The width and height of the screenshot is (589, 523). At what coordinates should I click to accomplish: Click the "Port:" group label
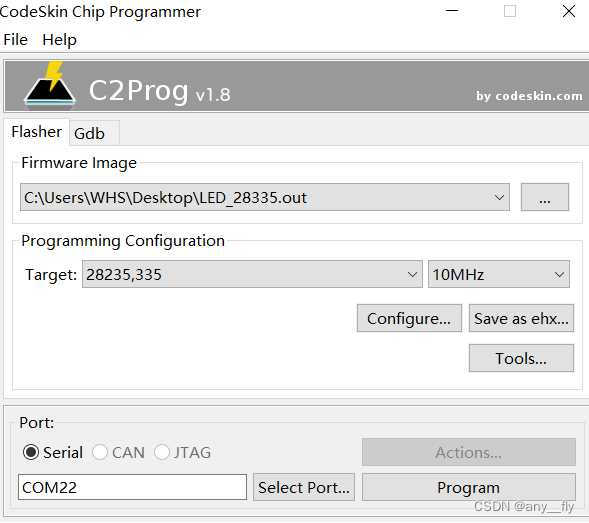click(36, 423)
